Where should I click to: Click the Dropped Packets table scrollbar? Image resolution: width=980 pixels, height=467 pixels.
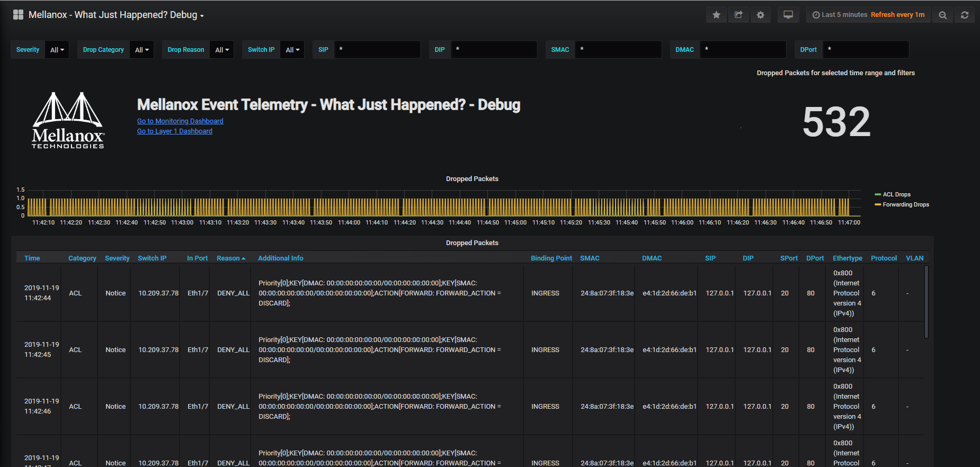(926, 302)
